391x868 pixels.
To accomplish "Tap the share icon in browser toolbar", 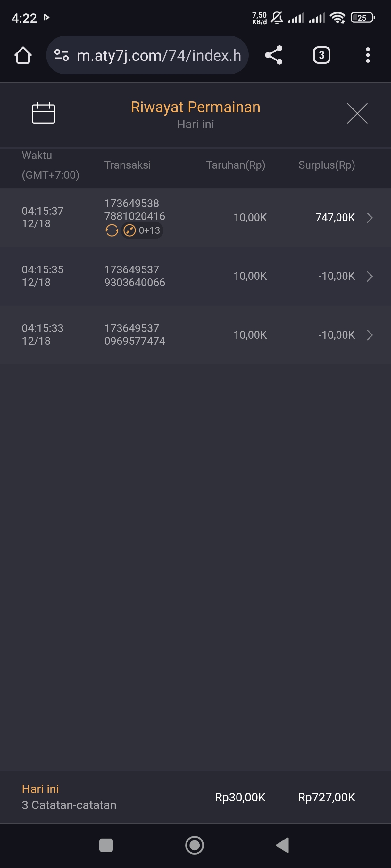I will pos(273,55).
